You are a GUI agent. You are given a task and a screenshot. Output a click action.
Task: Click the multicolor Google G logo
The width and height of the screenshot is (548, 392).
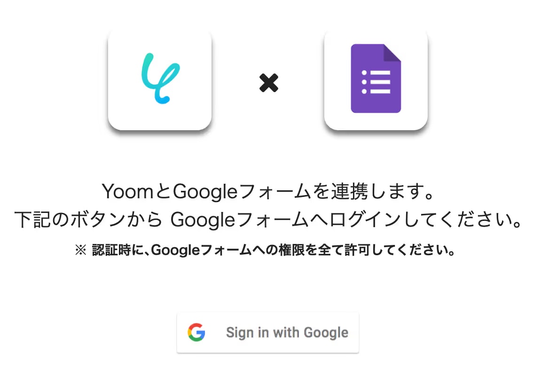pyautogui.click(x=196, y=332)
